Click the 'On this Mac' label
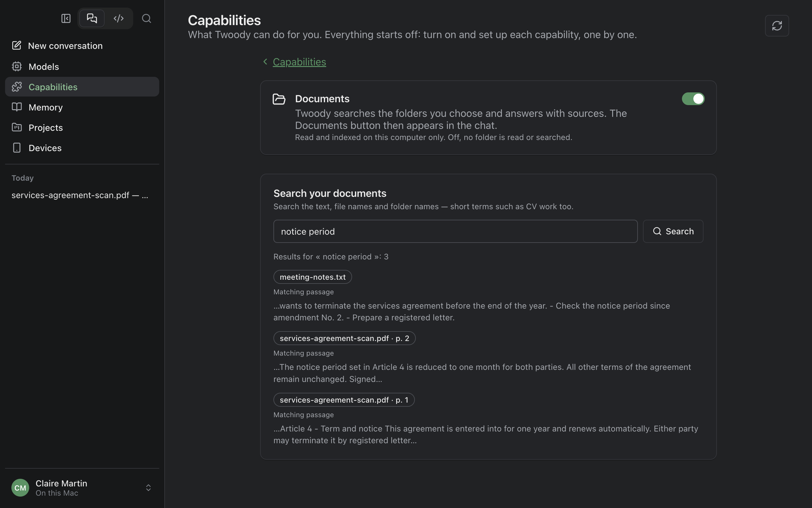 click(57, 493)
